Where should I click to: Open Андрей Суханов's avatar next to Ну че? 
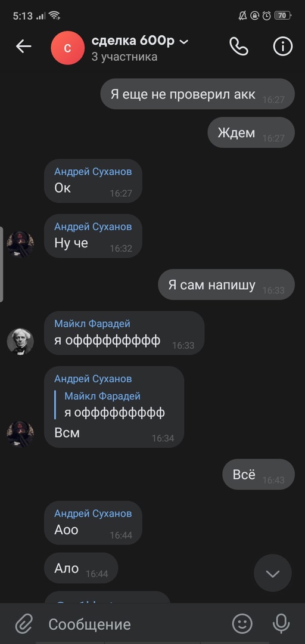20,244
